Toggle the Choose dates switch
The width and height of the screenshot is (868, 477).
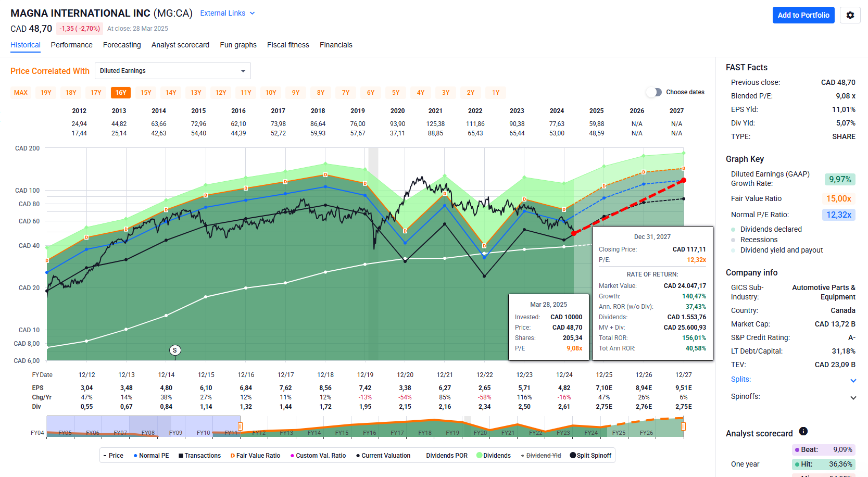click(653, 92)
